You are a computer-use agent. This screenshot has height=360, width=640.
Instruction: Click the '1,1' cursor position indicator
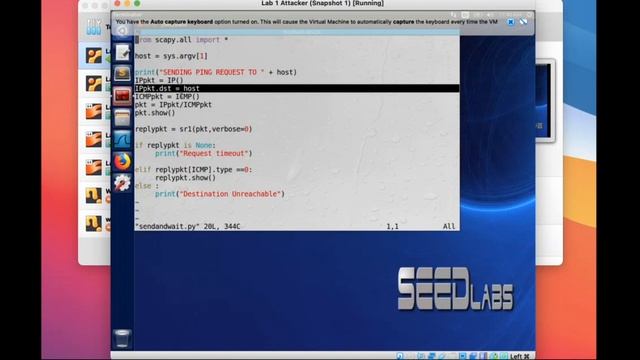pos(393,226)
